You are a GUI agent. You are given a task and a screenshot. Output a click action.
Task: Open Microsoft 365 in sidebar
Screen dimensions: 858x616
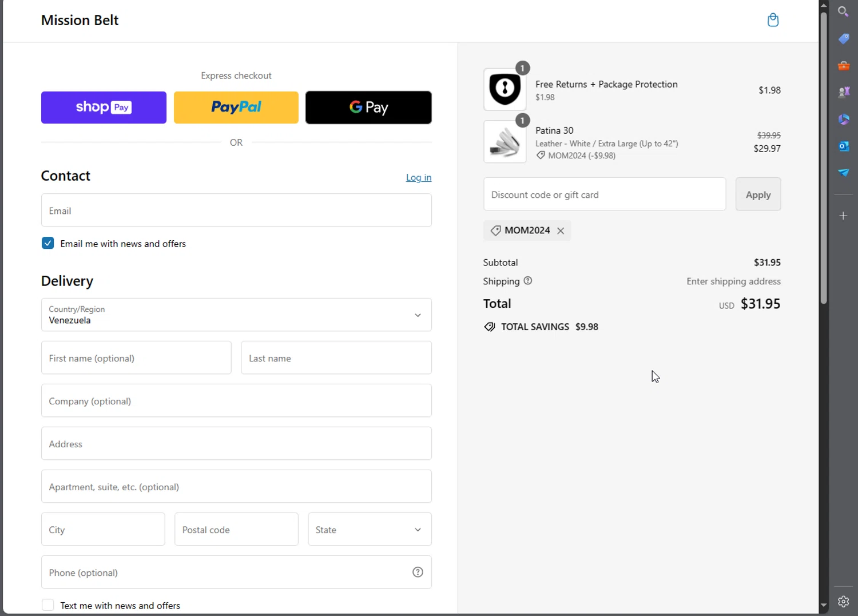(x=843, y=119)
